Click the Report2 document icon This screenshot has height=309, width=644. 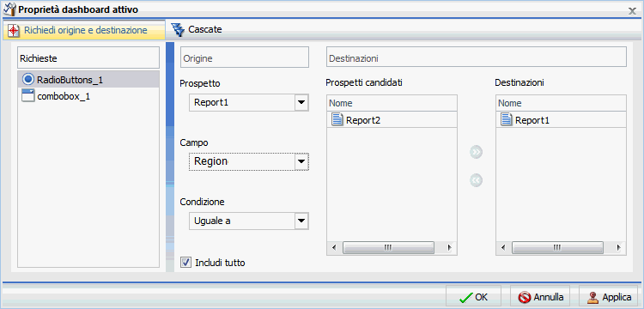pyautogui.click(x=337, y=120)
